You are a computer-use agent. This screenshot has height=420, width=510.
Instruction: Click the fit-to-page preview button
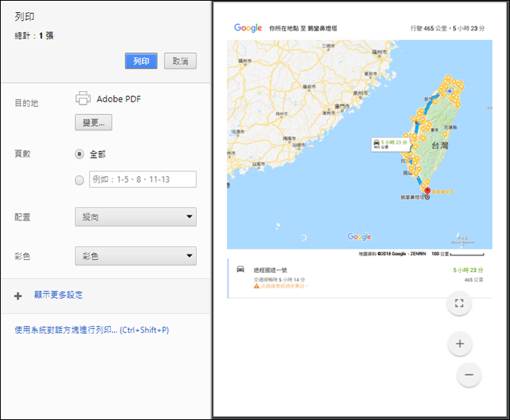tap(459, 303)
